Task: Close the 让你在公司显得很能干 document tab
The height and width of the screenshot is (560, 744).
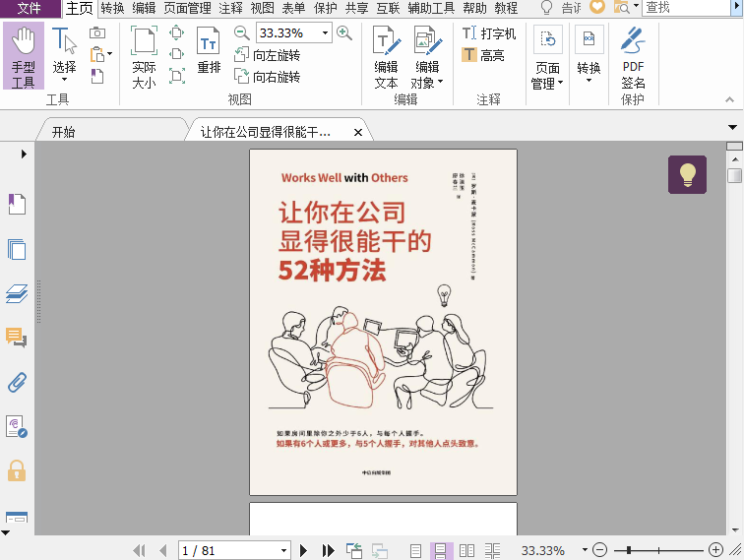Action: pyautogui.click(x=358, y=133)
